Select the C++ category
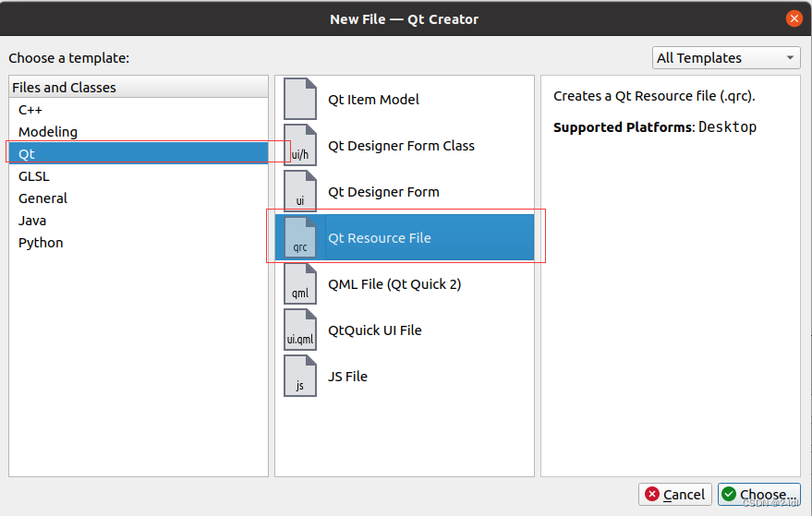The height and width of the screenshot is (516, 812). (x=139, y=110)
